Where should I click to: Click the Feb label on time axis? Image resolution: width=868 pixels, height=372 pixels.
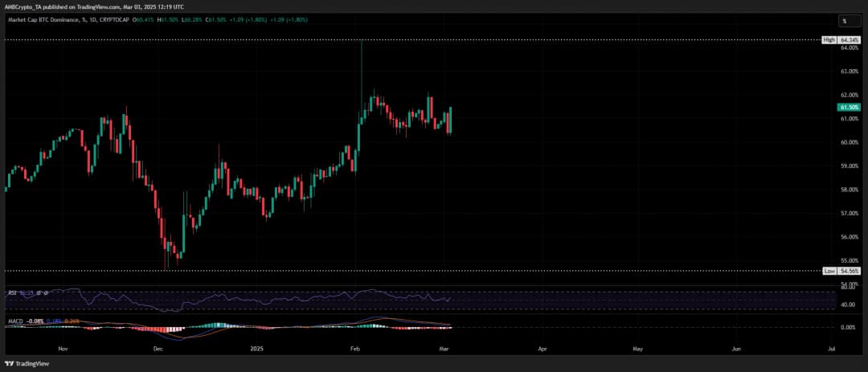point(354,350)
